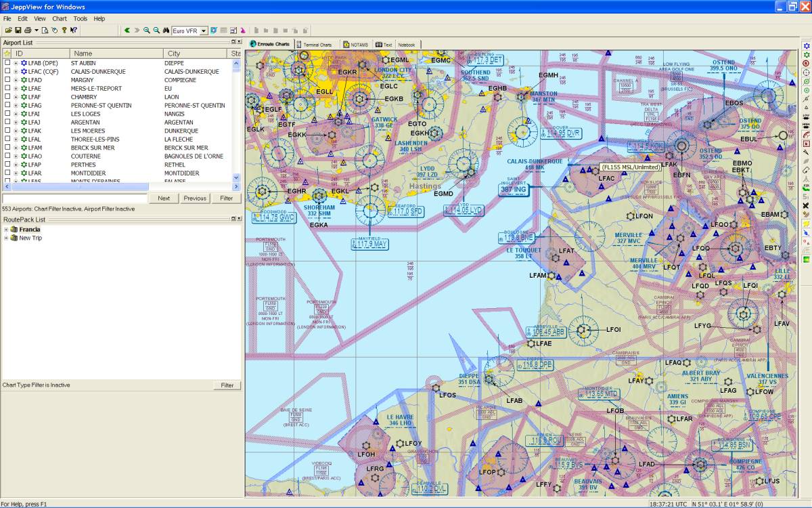Expand the Francia routepack node
This screenshot has width=812, height=508.
[6, 230]
